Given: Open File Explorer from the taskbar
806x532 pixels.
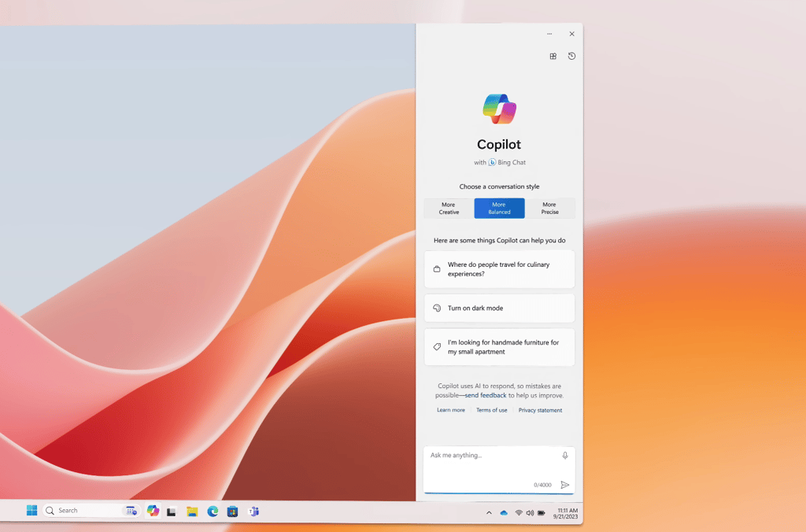Looking at the screenshot, I should coord(192,512).
